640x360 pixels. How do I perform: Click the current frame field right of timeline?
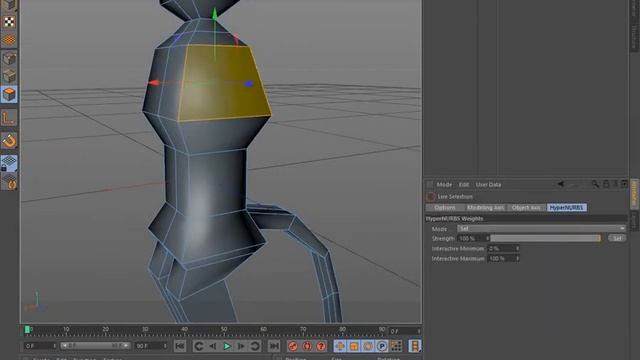point(404,331)
